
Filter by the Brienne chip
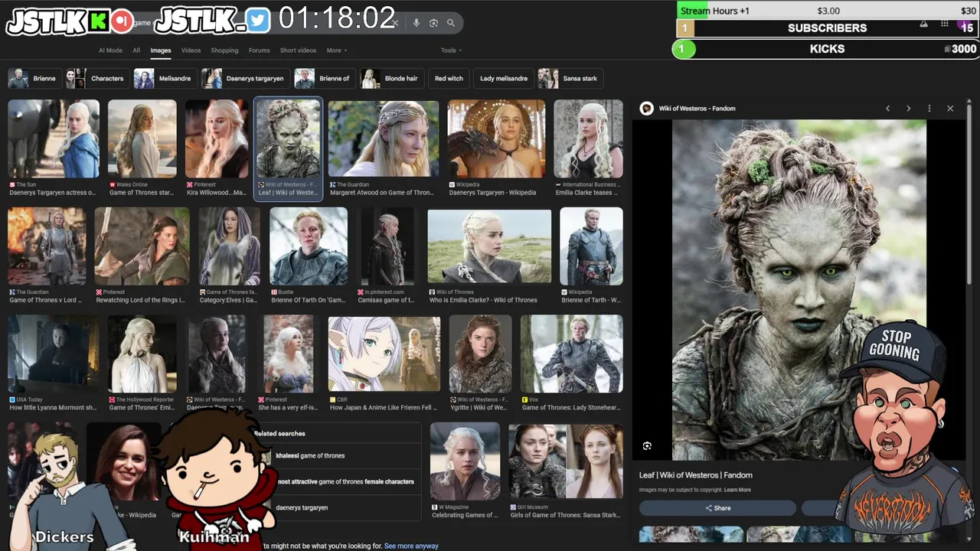tap(35, 79)
